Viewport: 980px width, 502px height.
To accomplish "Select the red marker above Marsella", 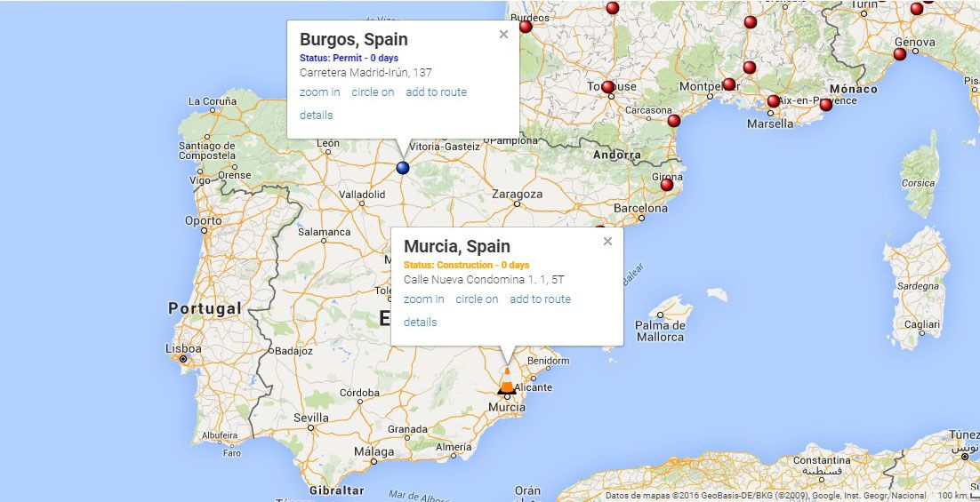I will pos(773,101).
